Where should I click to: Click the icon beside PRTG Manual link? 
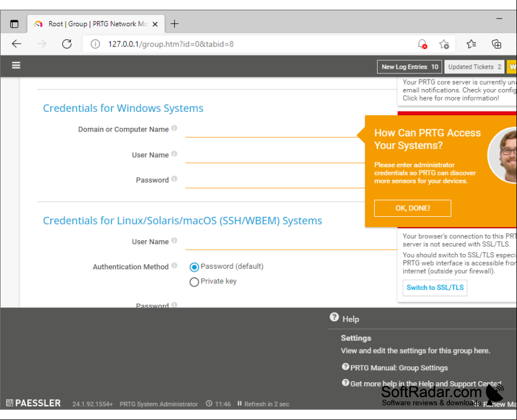click(x=345, y=366)
